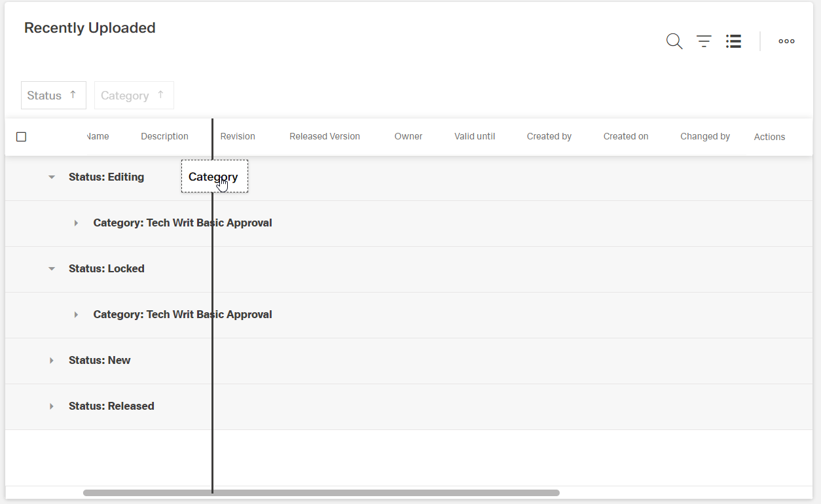This screenshot has height=504, width=821.
Task: Click the Created by column header
Action: (x=549, y=137)
